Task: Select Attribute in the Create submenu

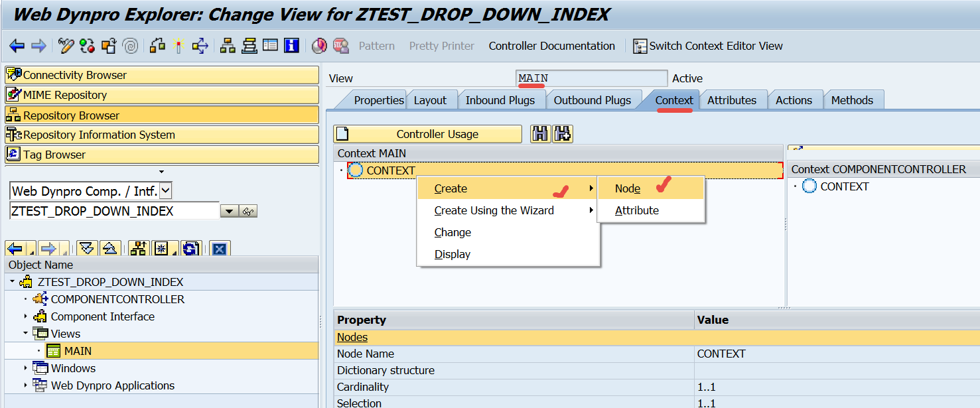Action: (636, 210)
